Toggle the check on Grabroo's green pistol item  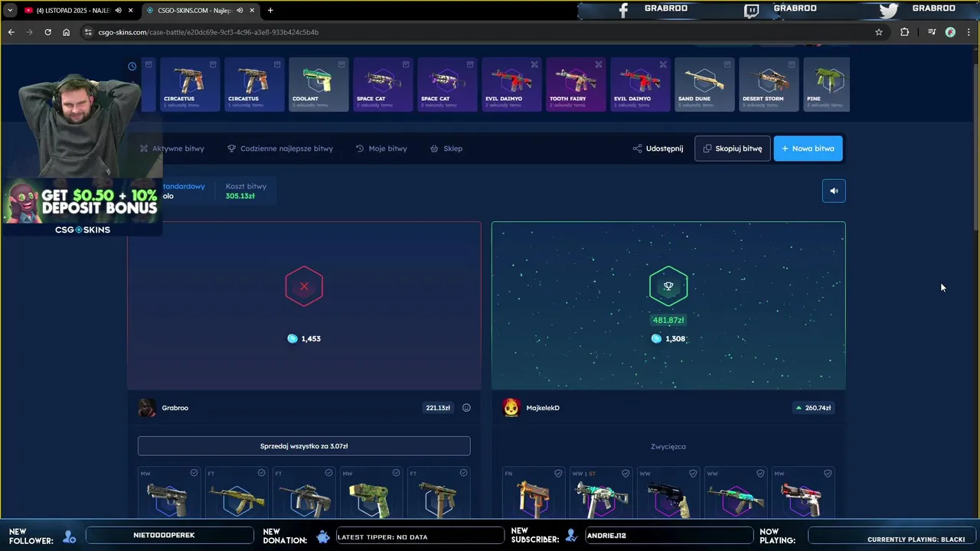(396, 473)
